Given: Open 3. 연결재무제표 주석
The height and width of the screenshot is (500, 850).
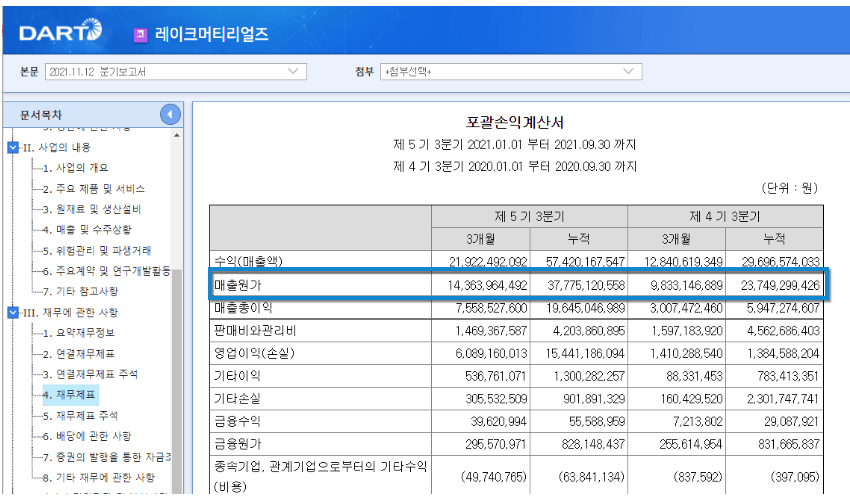Looking at the screenshot, I should click(90, 375).
